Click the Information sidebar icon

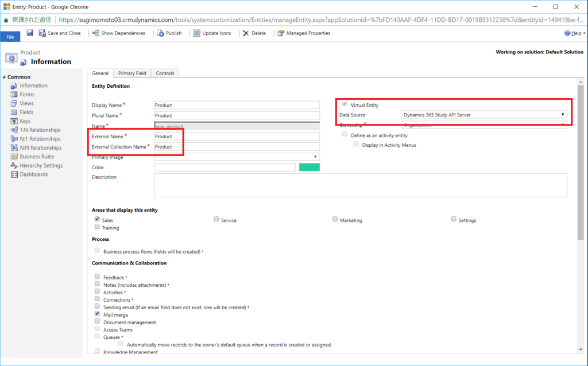coord(14,86)
